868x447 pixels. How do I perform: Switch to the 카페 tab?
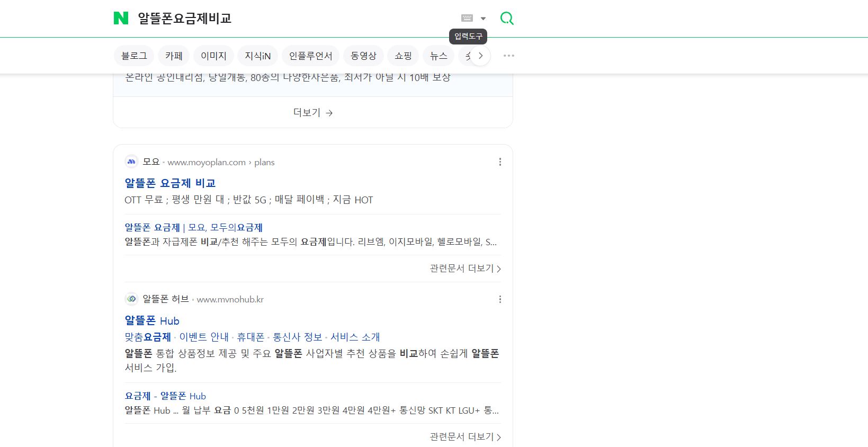174,56
